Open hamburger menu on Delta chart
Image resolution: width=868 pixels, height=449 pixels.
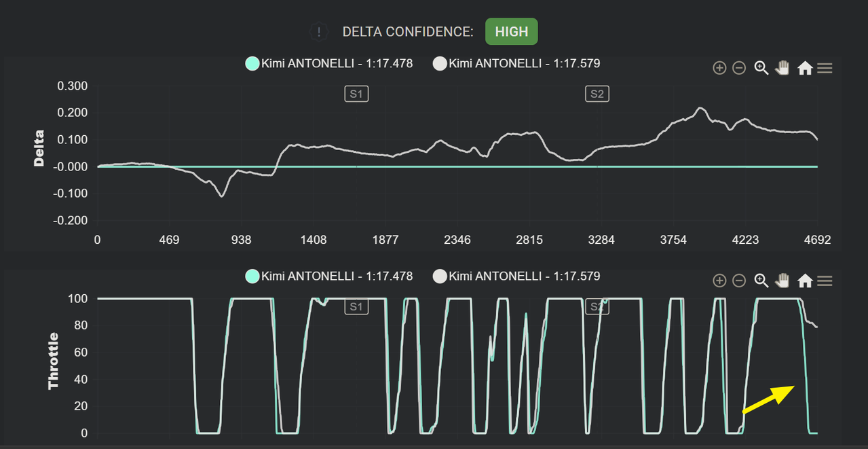coord(825,68)
